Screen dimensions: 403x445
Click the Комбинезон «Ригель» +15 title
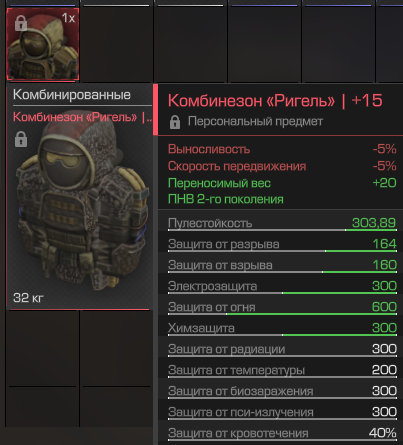click(275, 101)
